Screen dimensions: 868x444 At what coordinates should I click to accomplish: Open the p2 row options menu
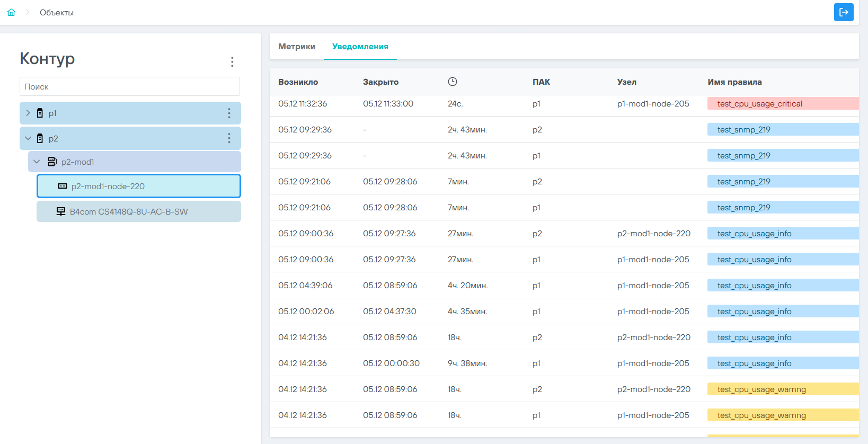click(x=229, y=138)
